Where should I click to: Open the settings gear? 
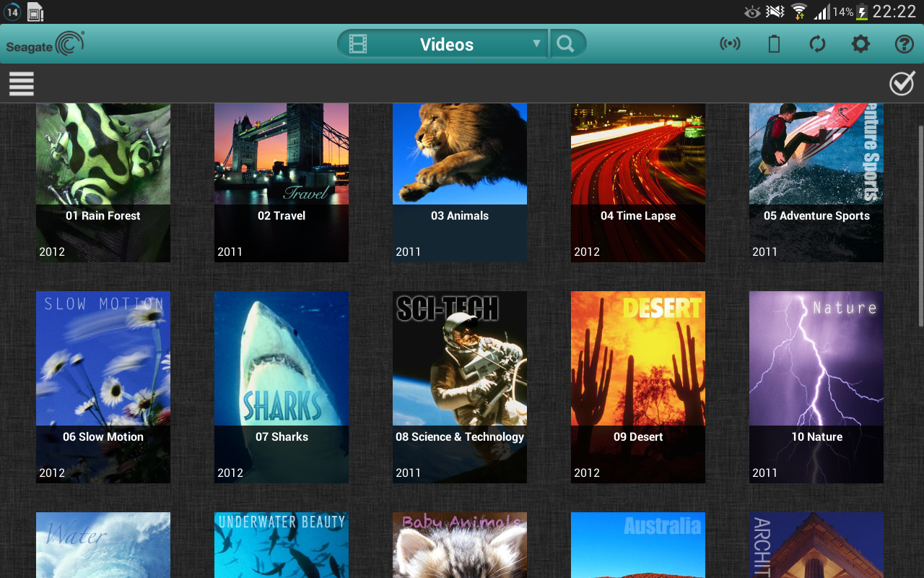[860, 44]
